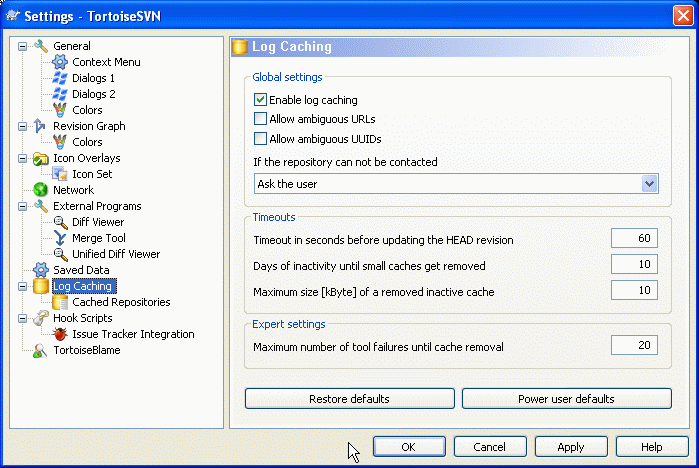Click the Log Caching database icon in tree
The height and width of the screenshot is (468, 699).
click(x=41, y=286)
